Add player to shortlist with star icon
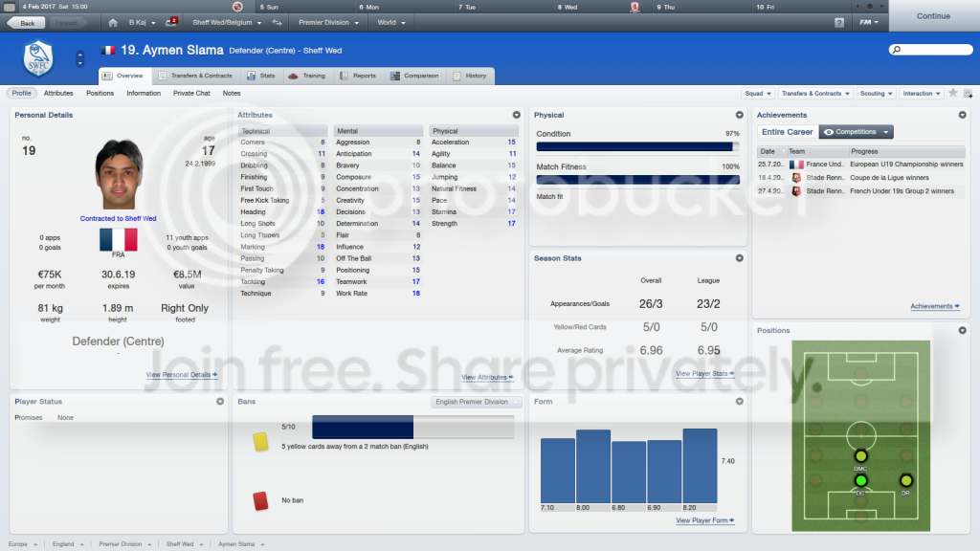This screenshot has width=980, height=551. pos(952,93)
